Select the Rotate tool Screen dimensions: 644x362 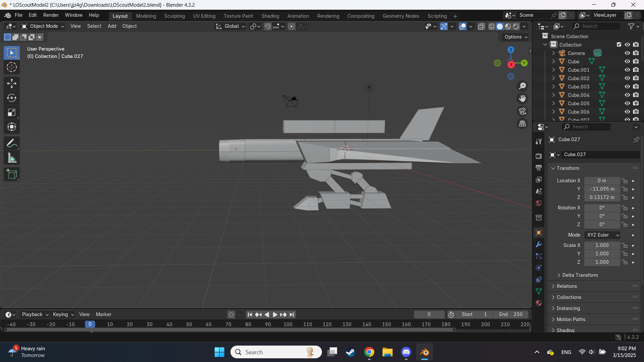pos(12,98)
